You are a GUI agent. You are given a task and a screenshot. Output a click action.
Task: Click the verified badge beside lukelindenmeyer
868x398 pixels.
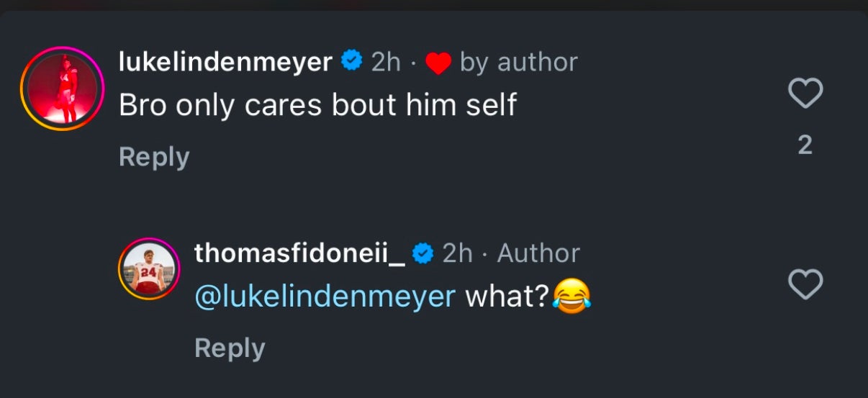tap(351, 62)
